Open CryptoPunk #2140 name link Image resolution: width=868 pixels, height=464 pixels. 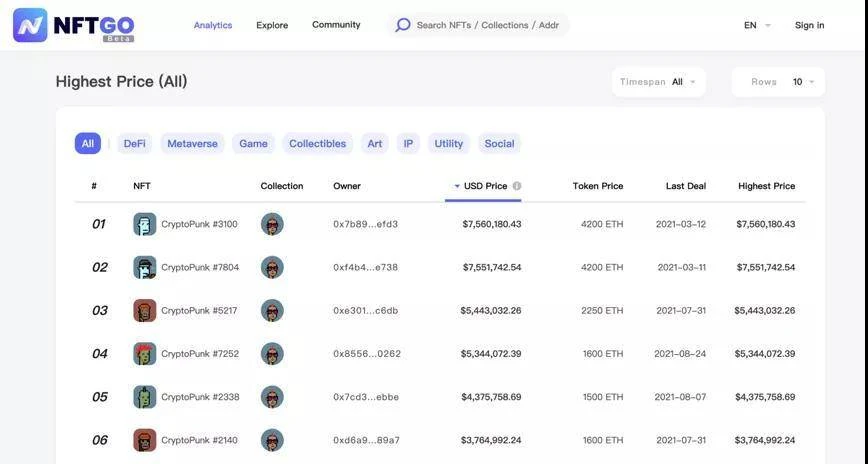[199, 440]
